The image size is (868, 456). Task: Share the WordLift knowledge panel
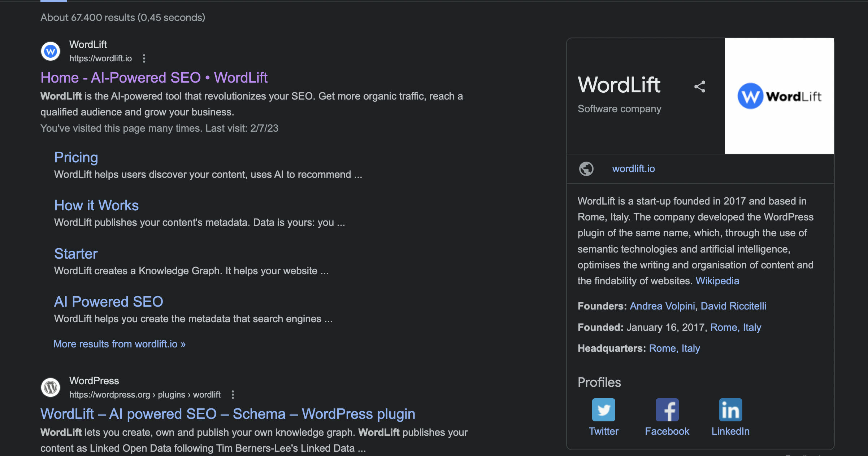[x=700, y=87]
